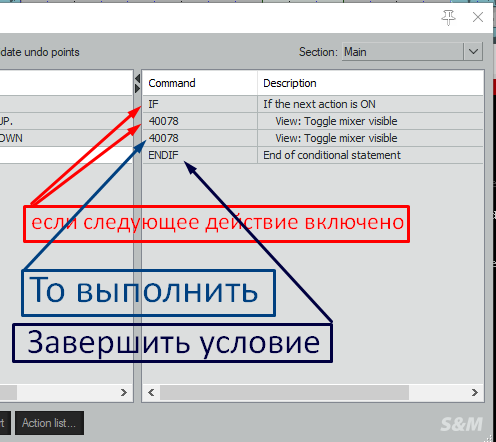Screen dimensions: 496x442
Task: Click the Command column header
Action: point(200,83)
